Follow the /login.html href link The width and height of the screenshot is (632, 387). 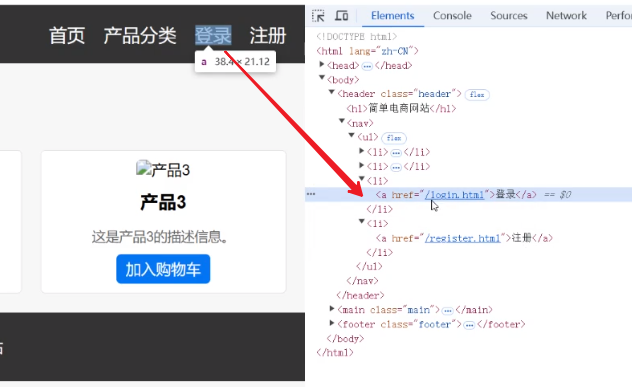pos(454,195)
